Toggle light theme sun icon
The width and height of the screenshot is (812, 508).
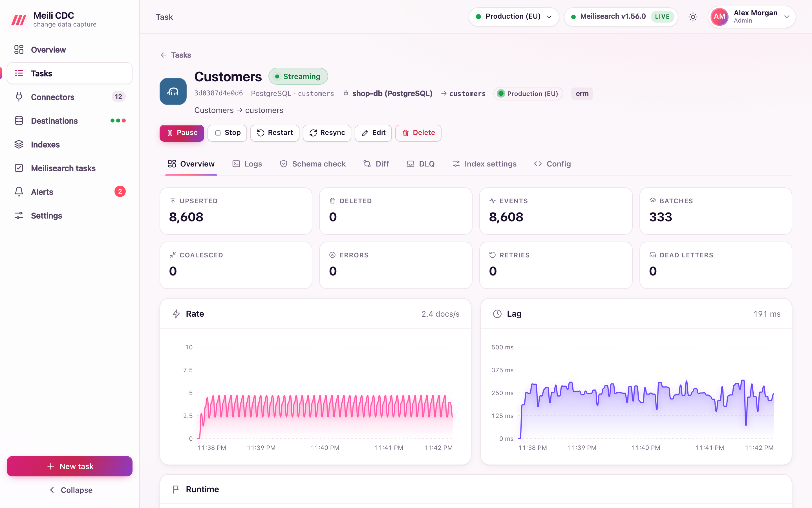[693, 17]
